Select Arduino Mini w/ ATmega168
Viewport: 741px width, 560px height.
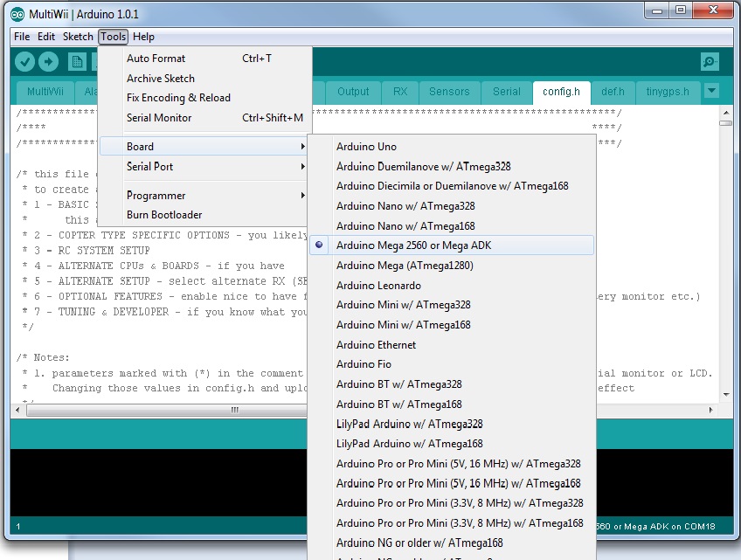coord(452,325)
